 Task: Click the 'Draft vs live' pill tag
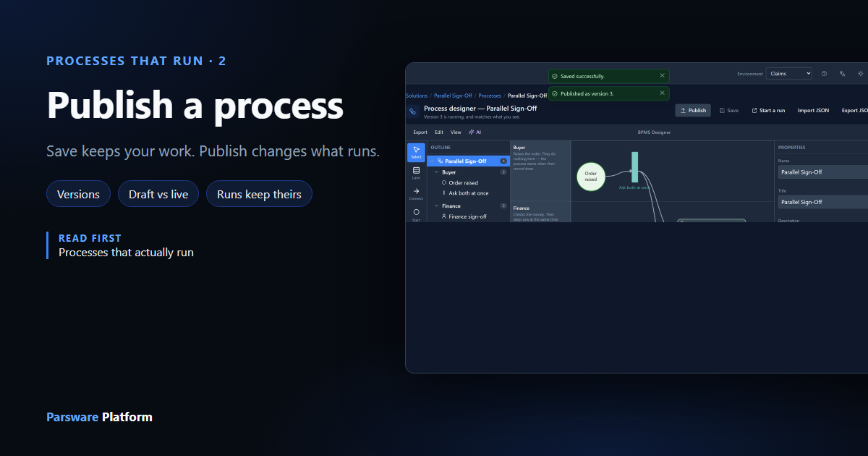(x=158, y=194)
